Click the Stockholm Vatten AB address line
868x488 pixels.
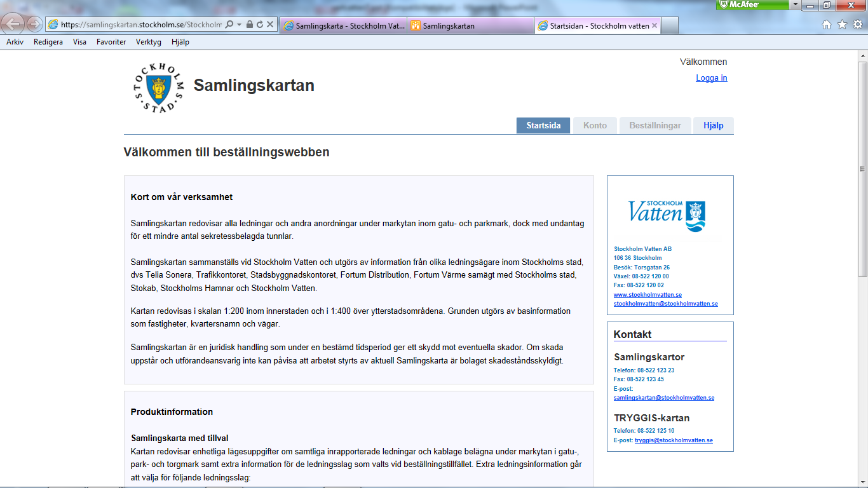(642, 249)
